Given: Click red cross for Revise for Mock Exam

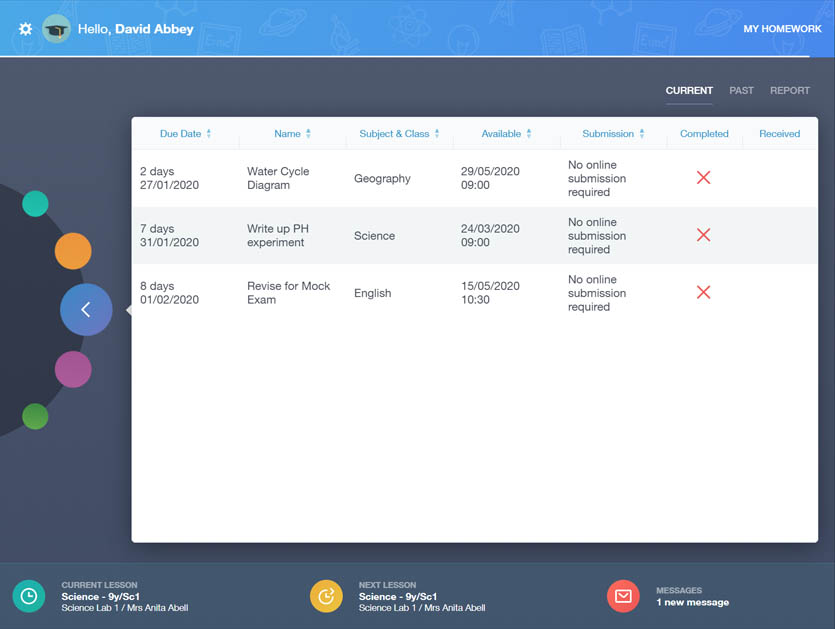Looking at the screenshot, I should pyautogui.click(x=703, y=292).
